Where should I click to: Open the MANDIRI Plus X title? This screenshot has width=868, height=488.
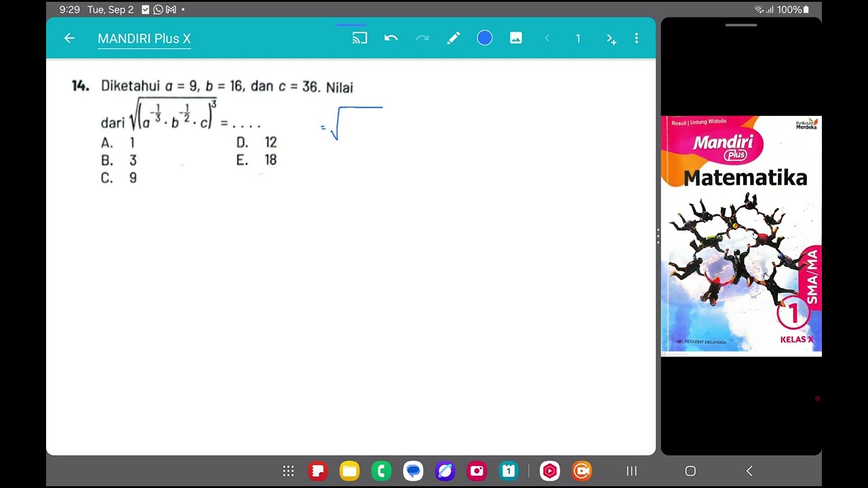coord(144,39)
